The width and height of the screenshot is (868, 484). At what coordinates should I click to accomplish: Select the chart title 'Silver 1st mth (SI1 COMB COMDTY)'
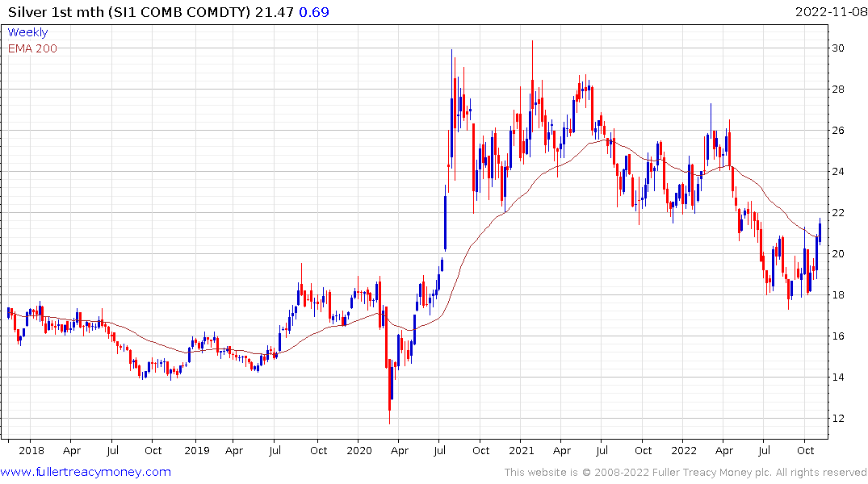[x=129, y=12]
